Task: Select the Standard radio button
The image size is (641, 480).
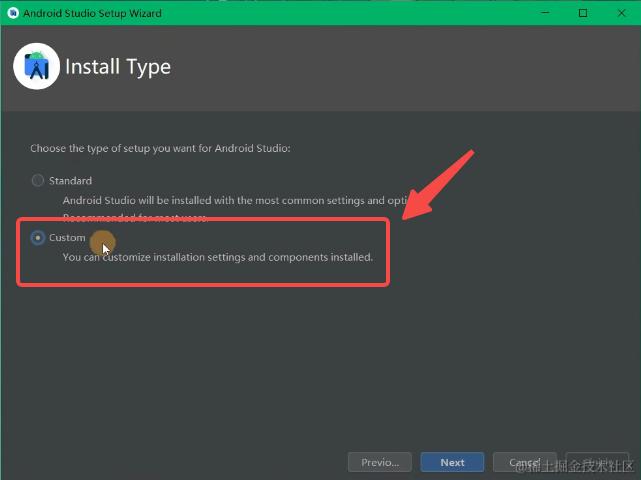Action: click(38, 180)
